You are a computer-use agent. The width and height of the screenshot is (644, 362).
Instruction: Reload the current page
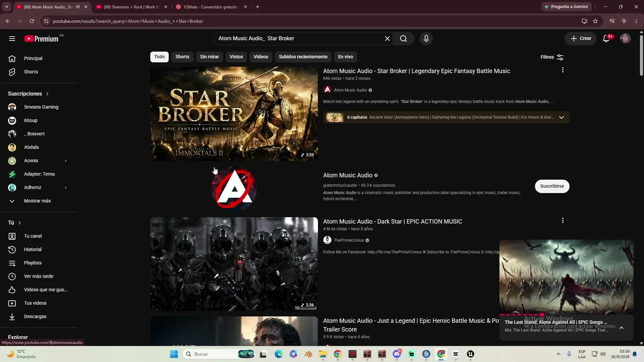32,21
